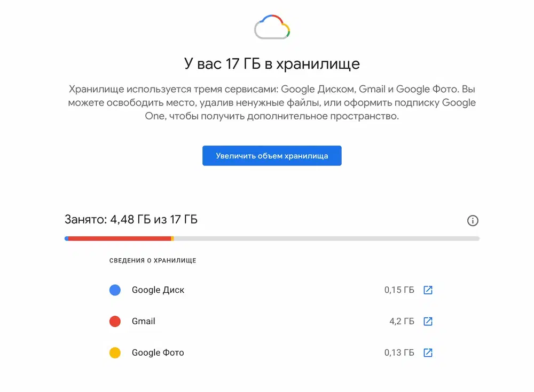The height and width of the screenshot is (392, 534).
Task: Click the Google One cloud logo
Action: coord(272,27)
